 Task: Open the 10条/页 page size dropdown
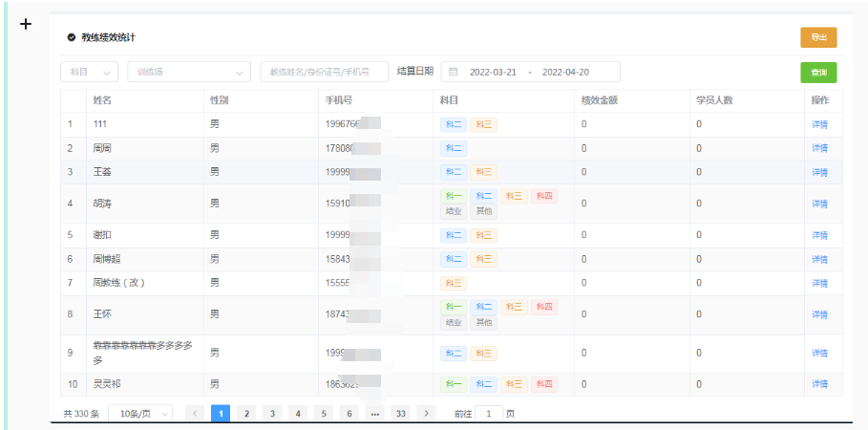click(140, 414)
